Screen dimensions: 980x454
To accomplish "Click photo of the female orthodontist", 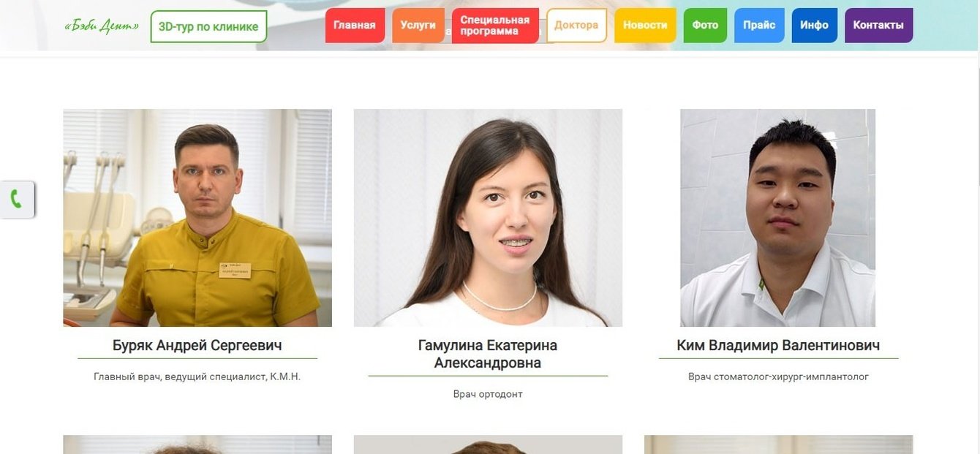I will [x=488, y=218].
